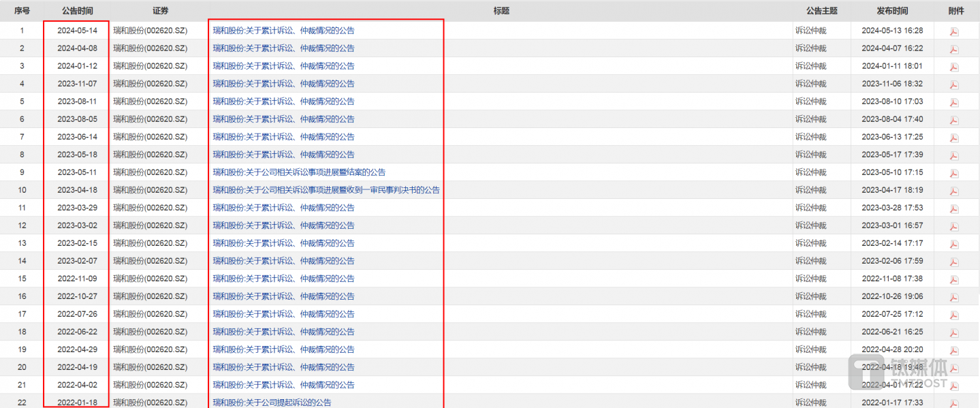Click the 发布时间 column header
980x408 pixels.
coord(892,11)
